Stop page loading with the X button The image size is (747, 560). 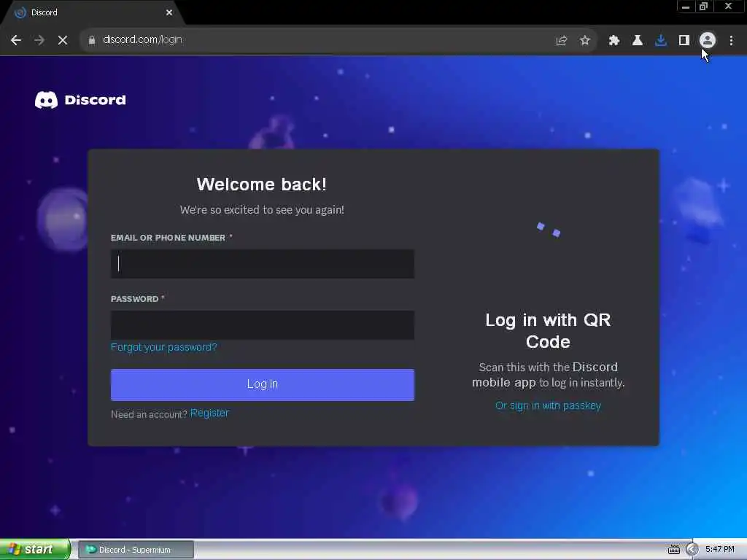(x=63, y=40)
